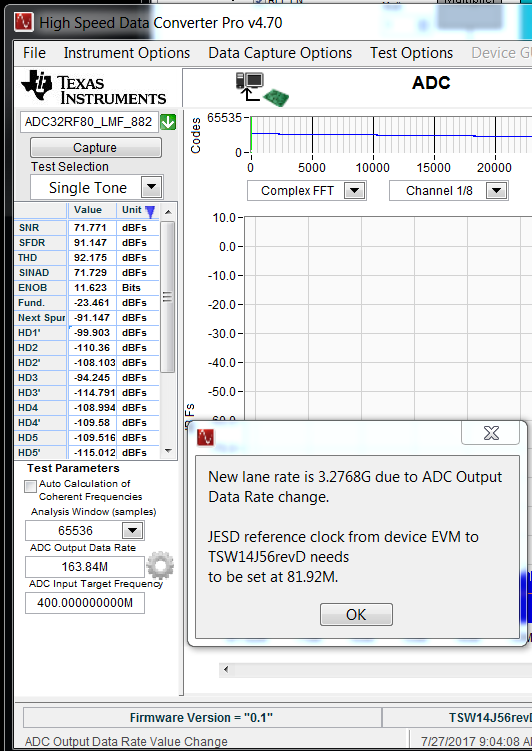The height and width of the screenshot is (751, 532).
Task: Select the SINAD value 71.729
Action: (90, 273)
